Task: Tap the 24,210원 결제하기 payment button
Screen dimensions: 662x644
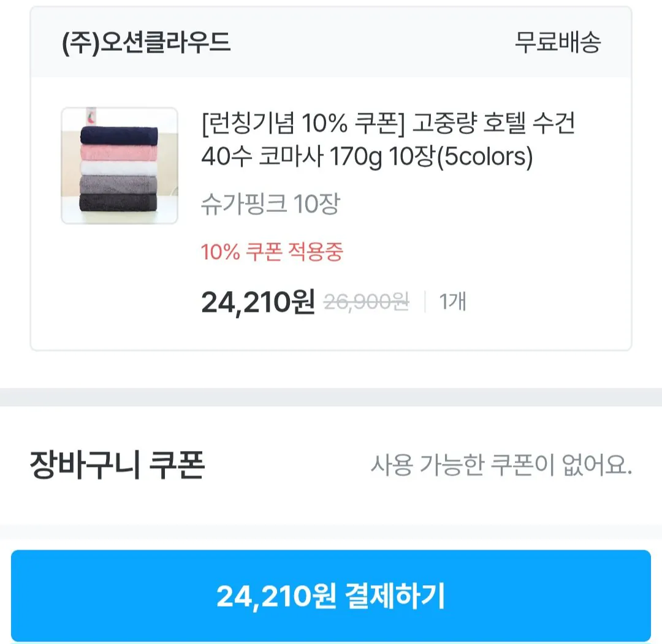Action: (x=331, y=596)
